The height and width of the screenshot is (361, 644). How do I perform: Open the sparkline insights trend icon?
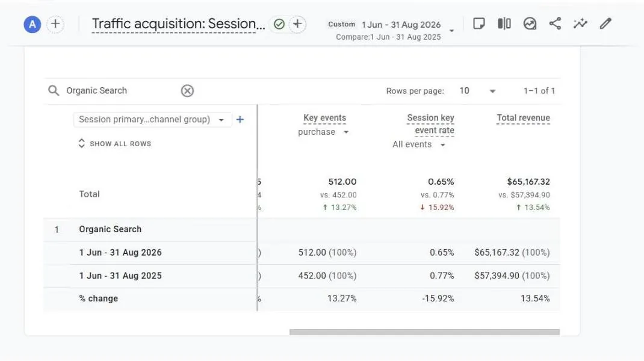[x=580, y=23]
